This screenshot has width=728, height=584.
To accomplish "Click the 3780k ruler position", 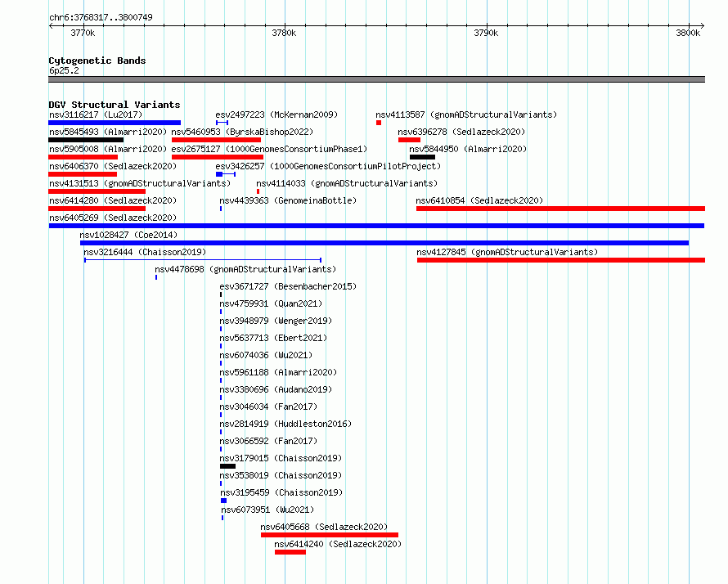I will tap(284, 33).
